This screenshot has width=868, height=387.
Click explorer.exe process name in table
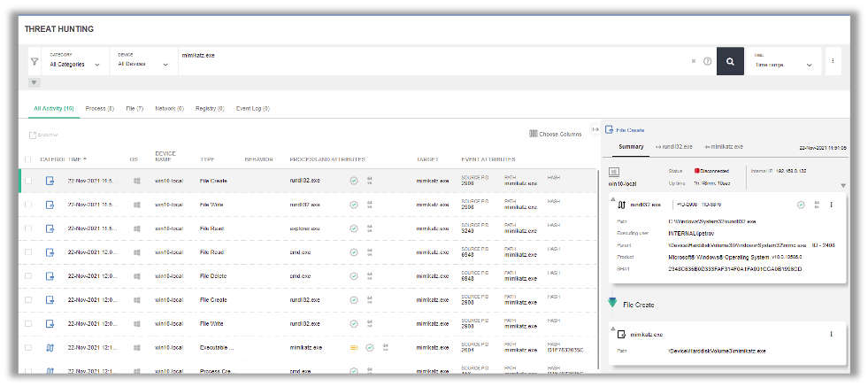coord(305,228)
